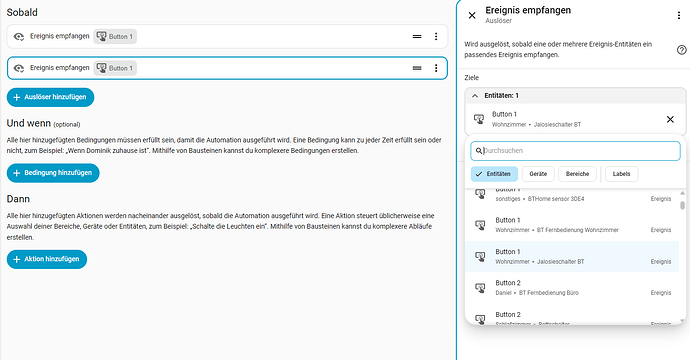
Task: Toggle the Geräte filter chip
Action: [x=538, y=174]
